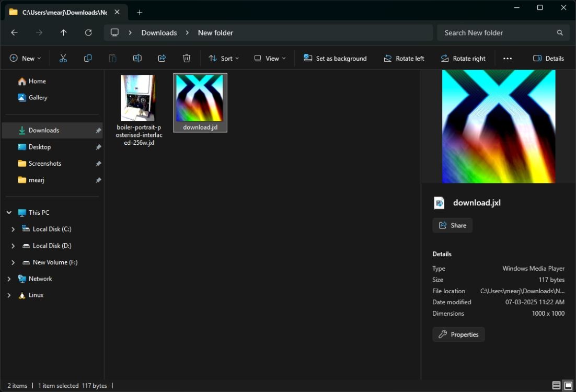
Task: Refresh the folder view
Action: point(88,32)
